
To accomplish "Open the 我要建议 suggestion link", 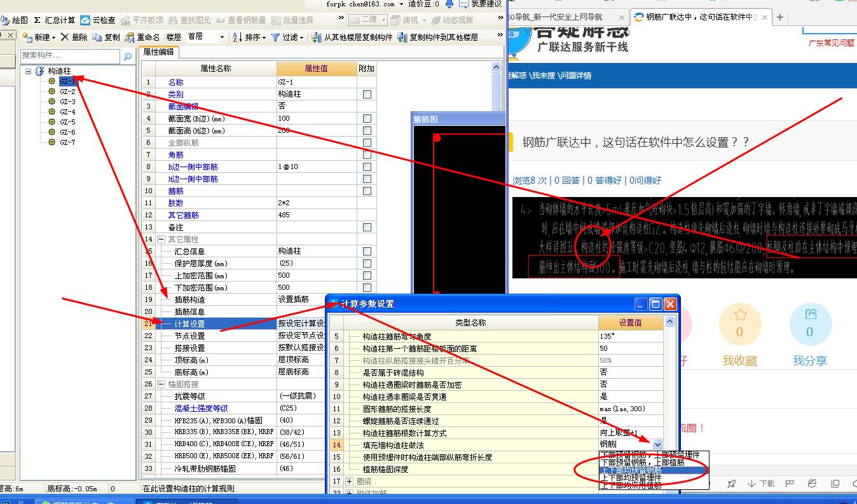I will [481, 4].
